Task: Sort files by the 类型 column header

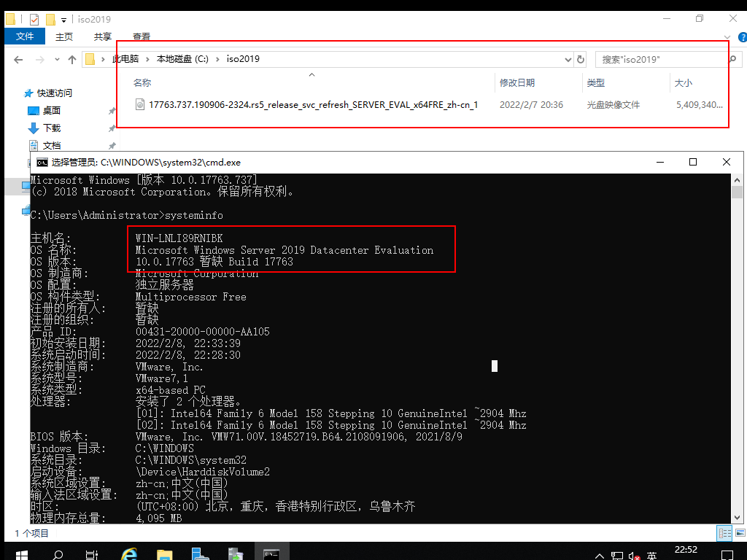Action: [595, 83]
